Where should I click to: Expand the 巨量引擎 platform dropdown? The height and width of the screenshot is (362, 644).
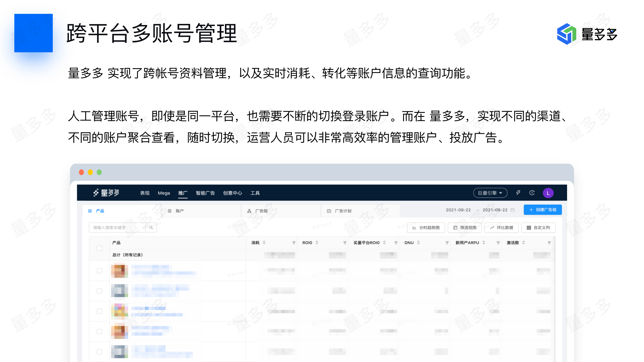(490, 193)
